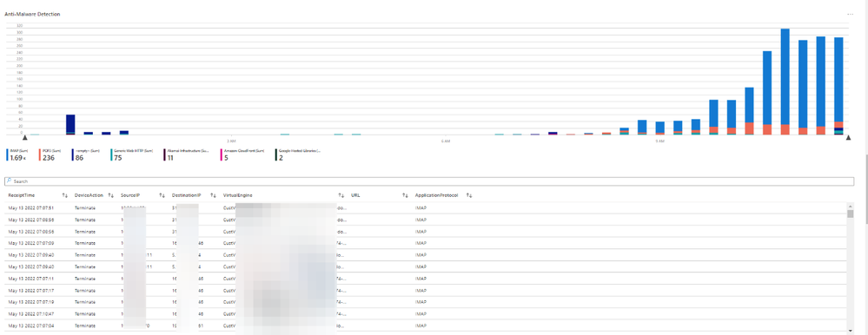Image resolution: width=868 pixels, height=335 pixels.
Task: Sort table by DestinationIP using sort arrows
Action: pyautogui.click(x=213, y=195)
